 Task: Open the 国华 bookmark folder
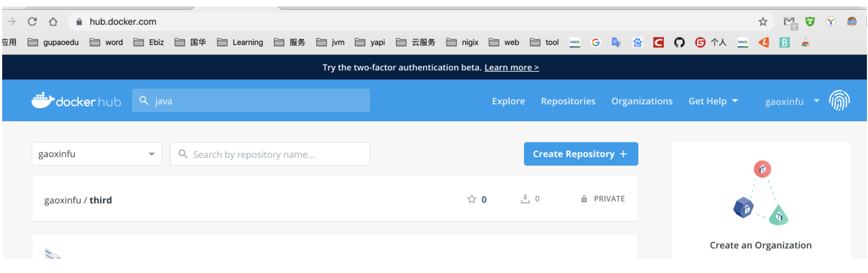pos(191,42)
